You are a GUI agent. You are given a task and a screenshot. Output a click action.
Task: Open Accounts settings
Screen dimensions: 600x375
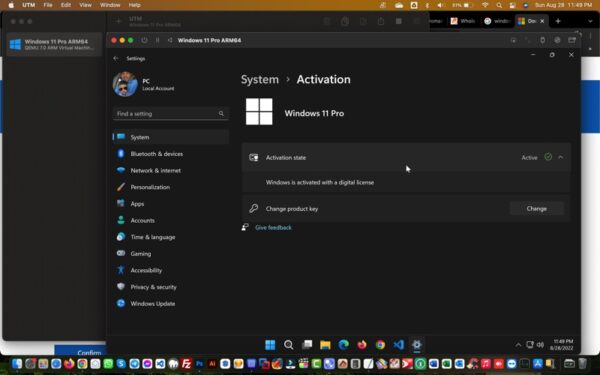171,220
